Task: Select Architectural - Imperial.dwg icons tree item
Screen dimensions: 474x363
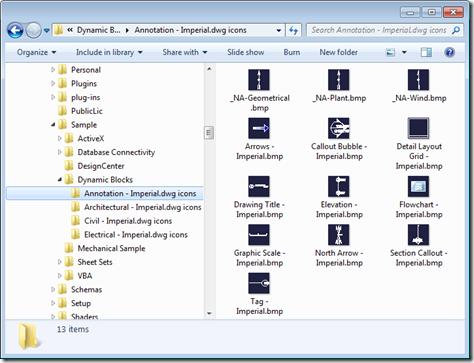Action: point(143,207)
